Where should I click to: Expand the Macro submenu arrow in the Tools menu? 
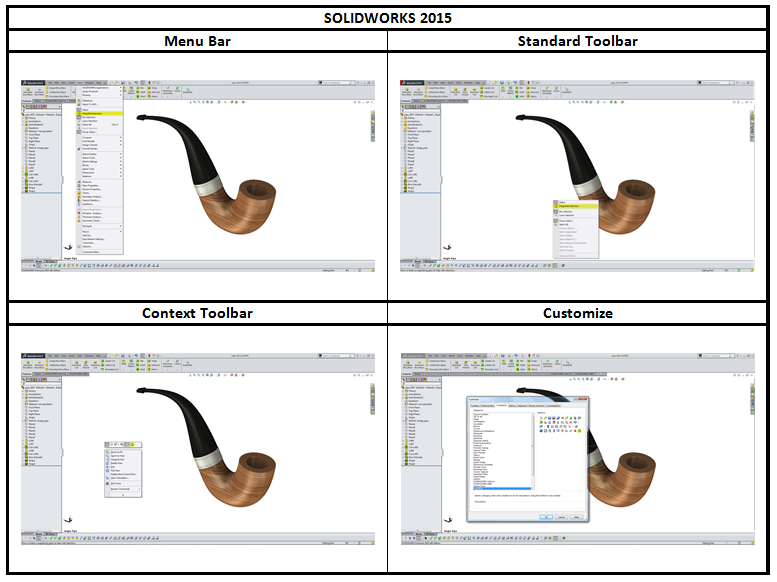[x=120, y=232]
